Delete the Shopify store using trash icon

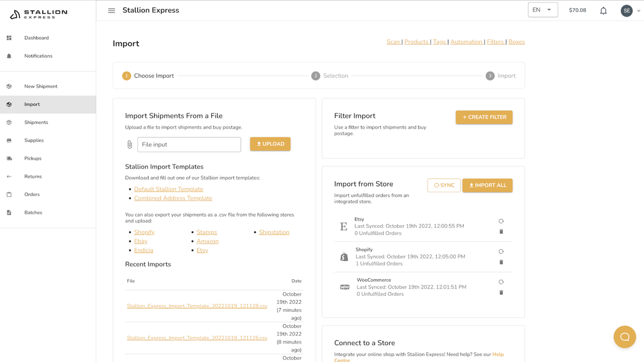click(501, 262)
